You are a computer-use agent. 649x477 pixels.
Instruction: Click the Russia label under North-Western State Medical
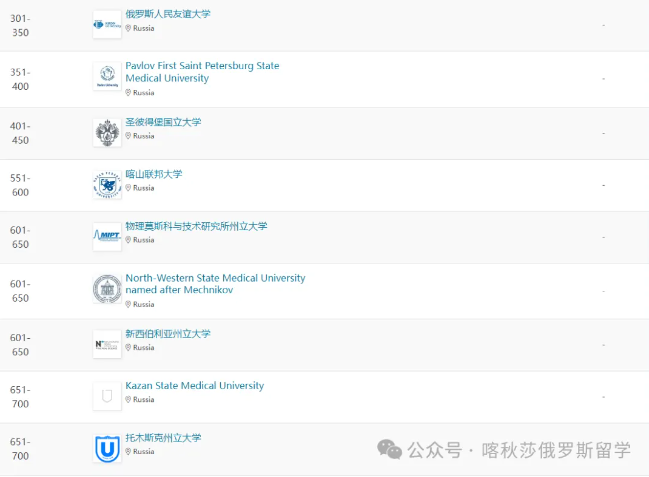pos(144,304)
